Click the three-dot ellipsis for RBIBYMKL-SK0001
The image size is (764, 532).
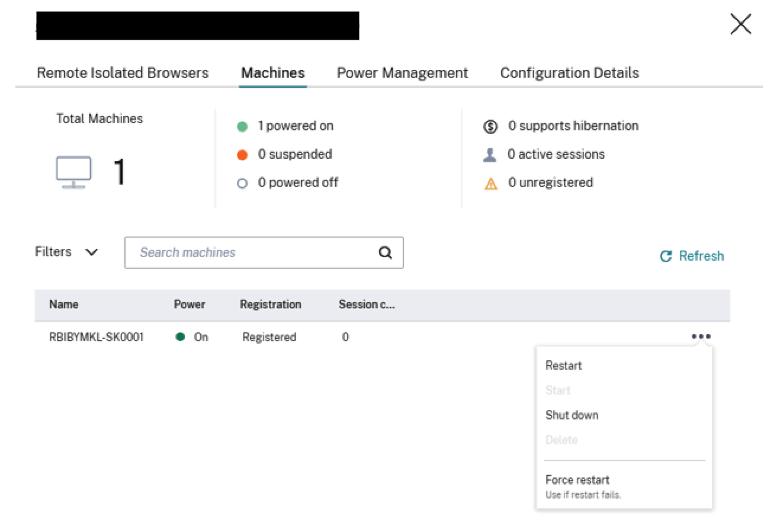[701, 336]
